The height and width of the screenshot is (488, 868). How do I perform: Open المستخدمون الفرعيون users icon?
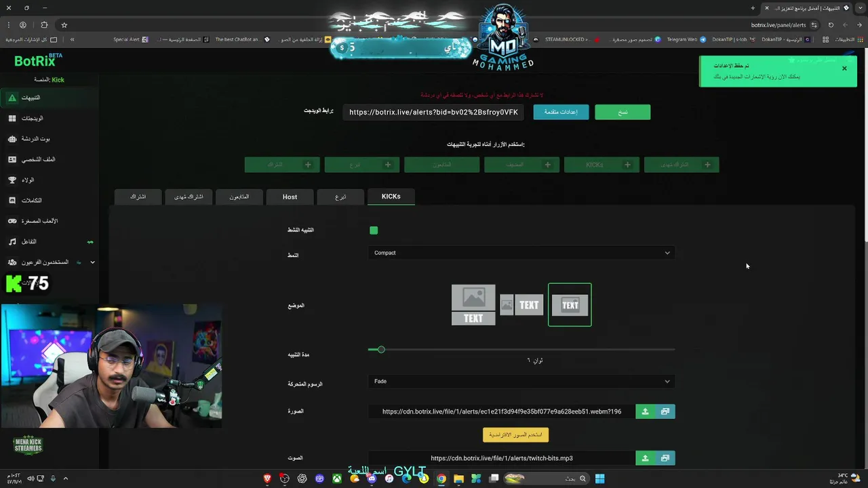[12, 262]
